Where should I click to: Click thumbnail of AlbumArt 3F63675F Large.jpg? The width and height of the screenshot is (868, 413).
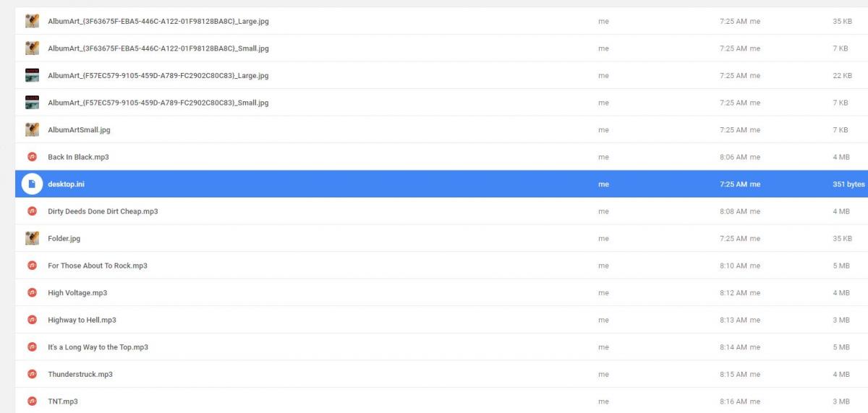[x=32, y=21]
